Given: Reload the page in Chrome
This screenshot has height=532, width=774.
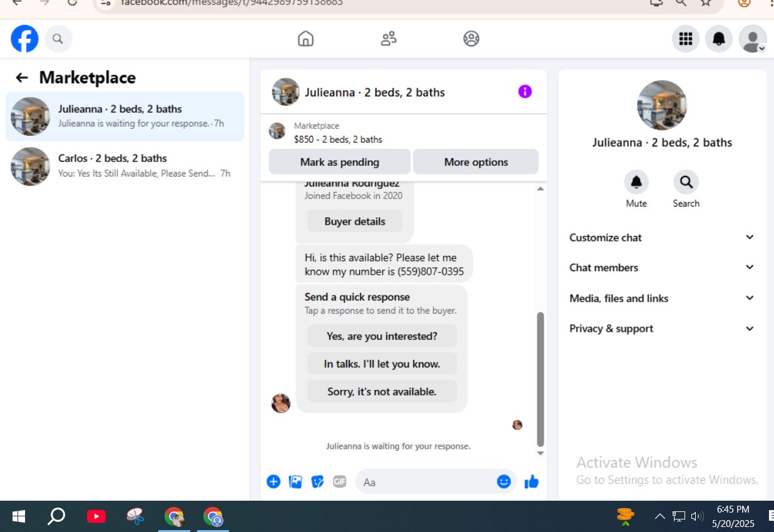Looking at the screenshot, I should (x=72, y=3).
